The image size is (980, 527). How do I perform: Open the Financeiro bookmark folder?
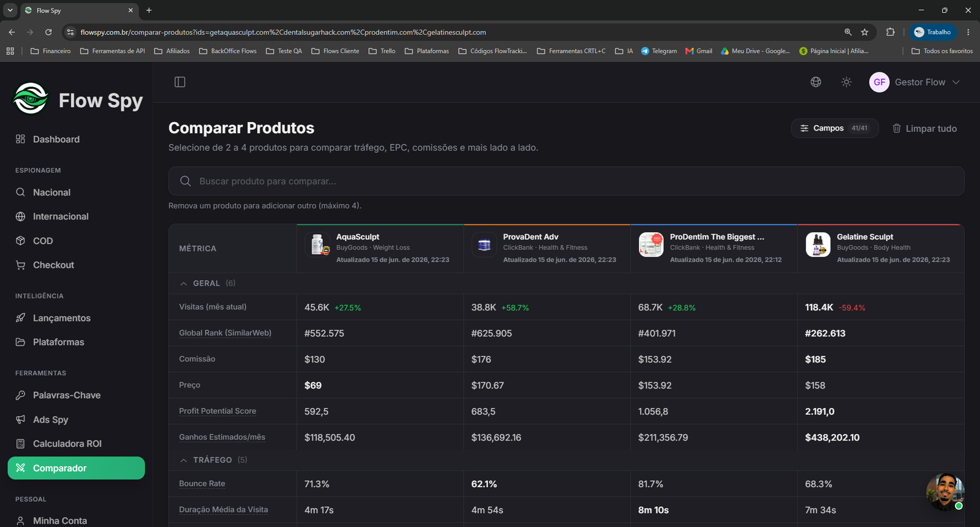coord(51,51)
